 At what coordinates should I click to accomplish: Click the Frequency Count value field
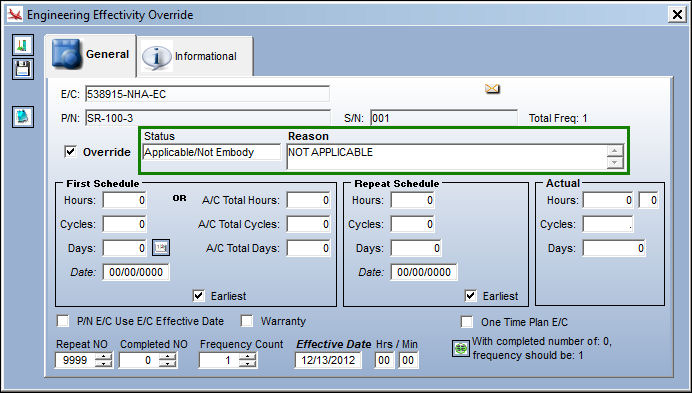point(219,360)
